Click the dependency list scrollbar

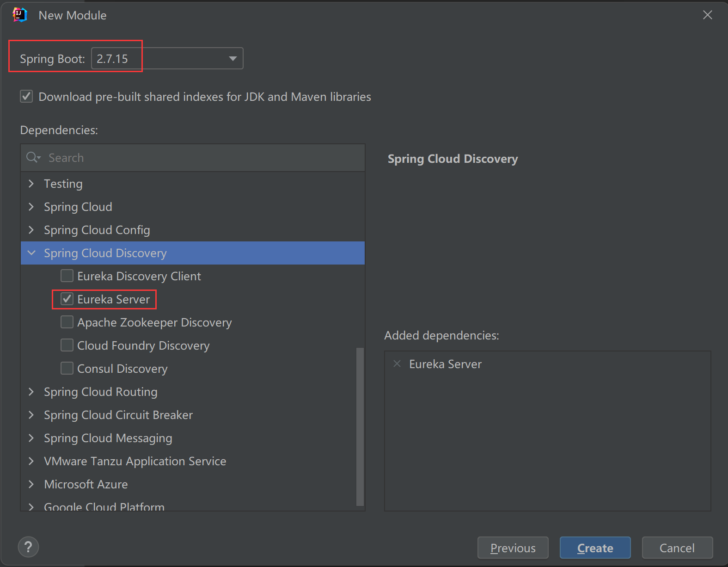pyautogui.click(x=360, y=426)
